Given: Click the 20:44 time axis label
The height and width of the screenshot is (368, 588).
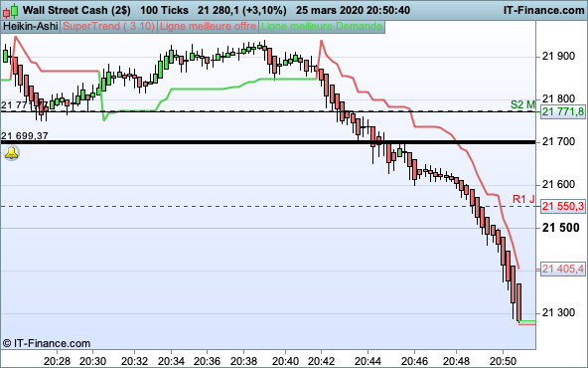Looking at the screenshot, I should point(367,361).
